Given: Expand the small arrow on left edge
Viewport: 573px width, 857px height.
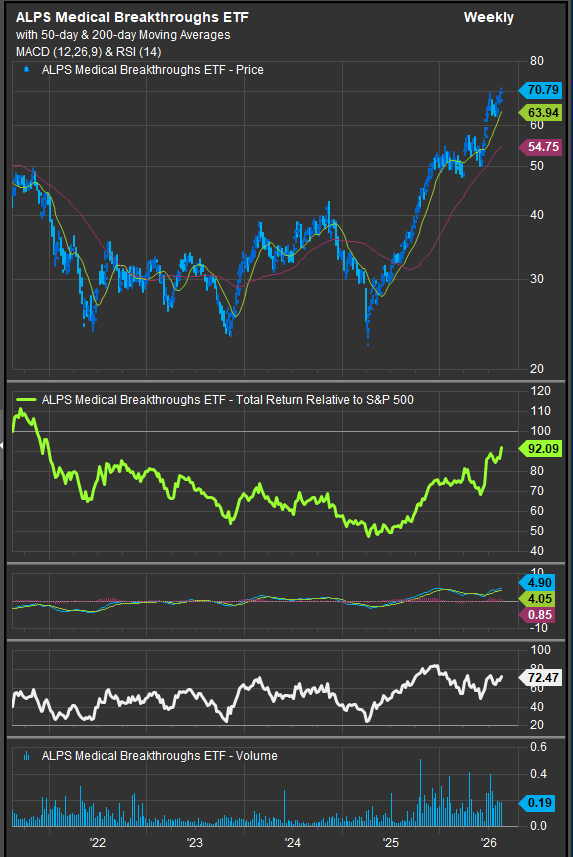Looking at the screenshot, I should pos(2,445).
